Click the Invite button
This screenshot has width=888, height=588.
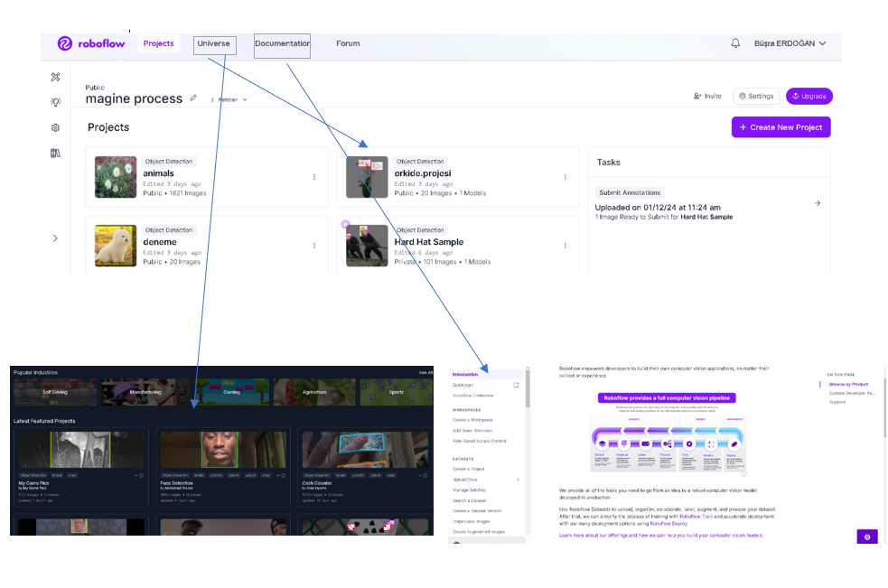707,96
